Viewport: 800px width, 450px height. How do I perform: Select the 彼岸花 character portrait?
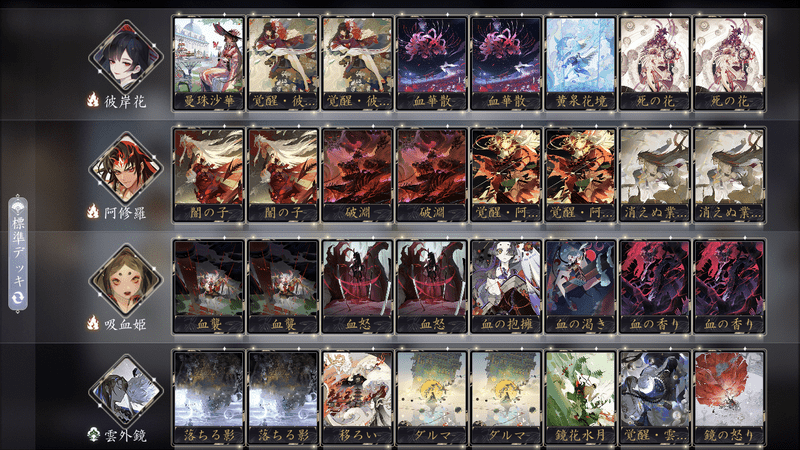126,56
